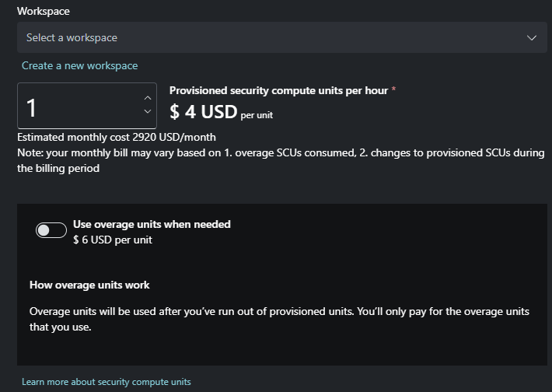Image resolution: width=552 pixels, height=392 pixels.
Task: Click the "Use overage units when needed" label
Action: coord(152,224)
